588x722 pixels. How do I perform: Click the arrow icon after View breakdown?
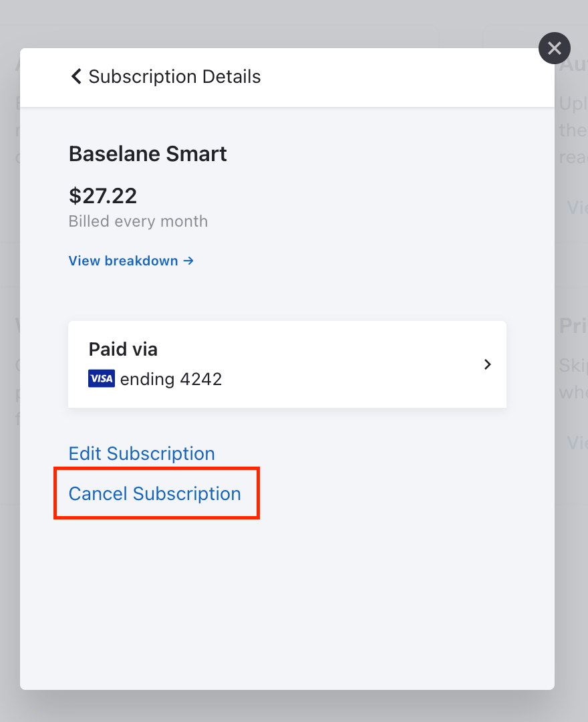click(x=188, y=261)
